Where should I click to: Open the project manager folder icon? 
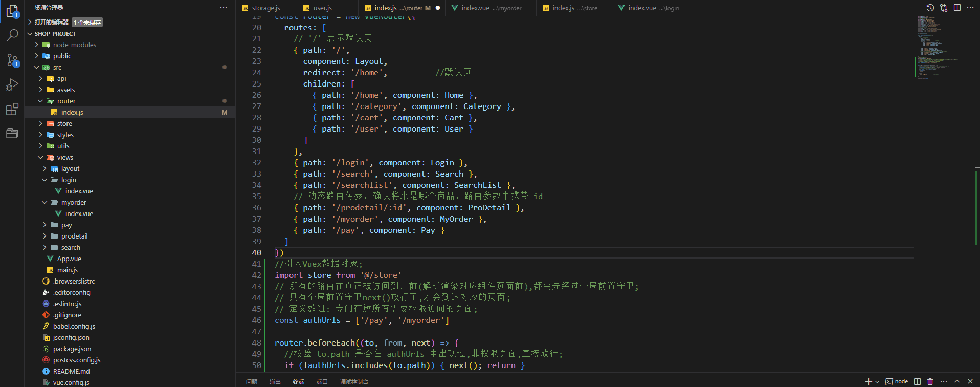[x=12, y=134]
